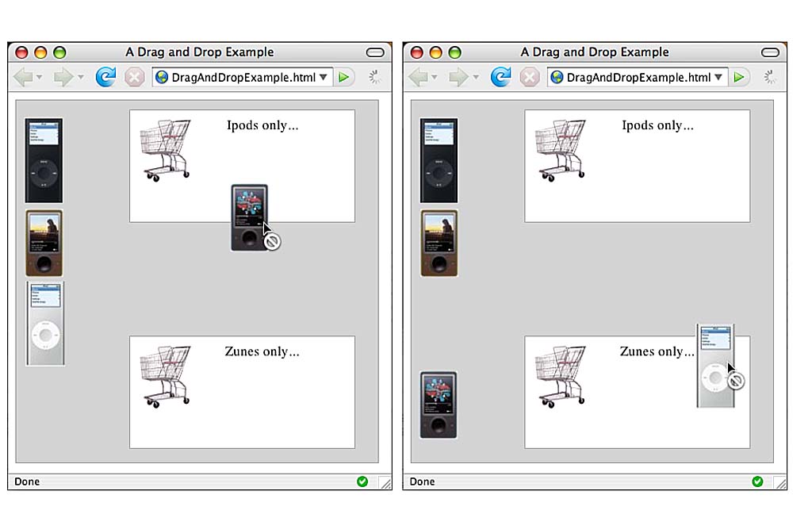Click the green Go arrow in right window
812x514 pixels.
coord(739,77)
